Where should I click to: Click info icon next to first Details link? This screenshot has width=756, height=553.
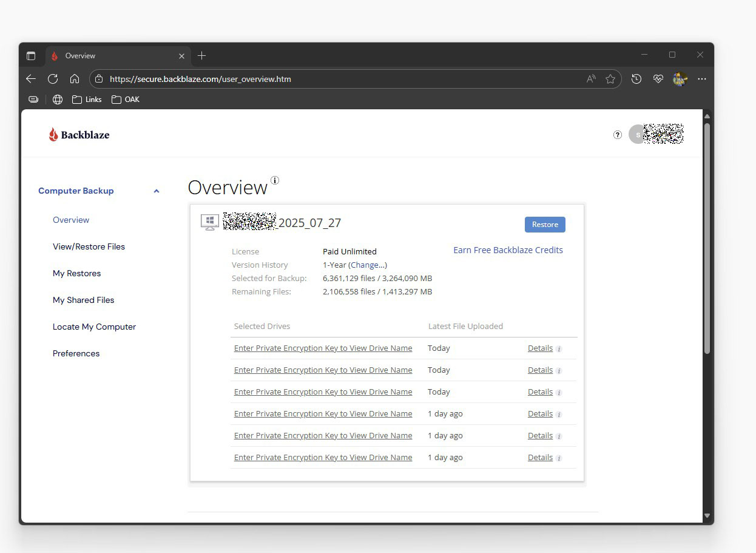tap(559, 349)
